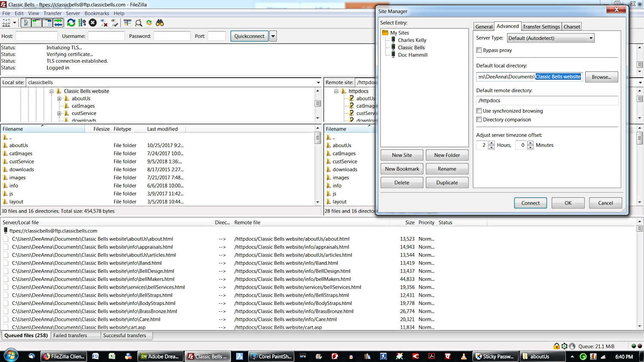Toggle the directory comparison toolbar icon
The height and width of the screenshot is (362, 644).
click(x=138, y=23)
